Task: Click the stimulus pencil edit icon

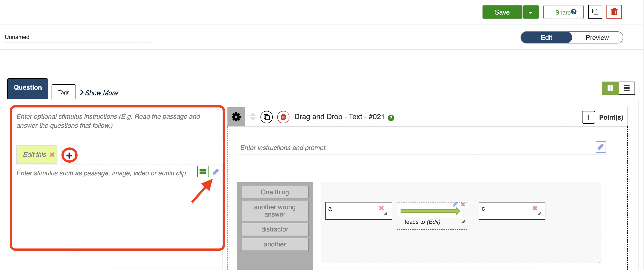Action: [x=215, y=171]
